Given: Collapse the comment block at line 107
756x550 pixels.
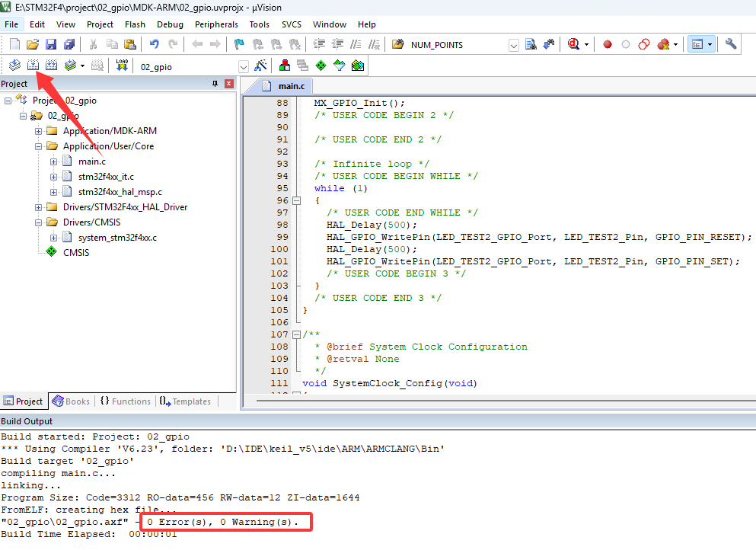Looking at the screenshot, I should tap(296, 334).
